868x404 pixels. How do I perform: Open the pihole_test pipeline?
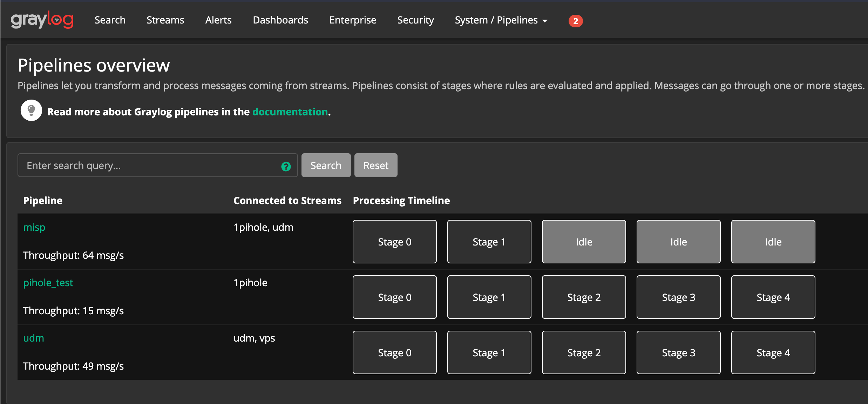48,283
